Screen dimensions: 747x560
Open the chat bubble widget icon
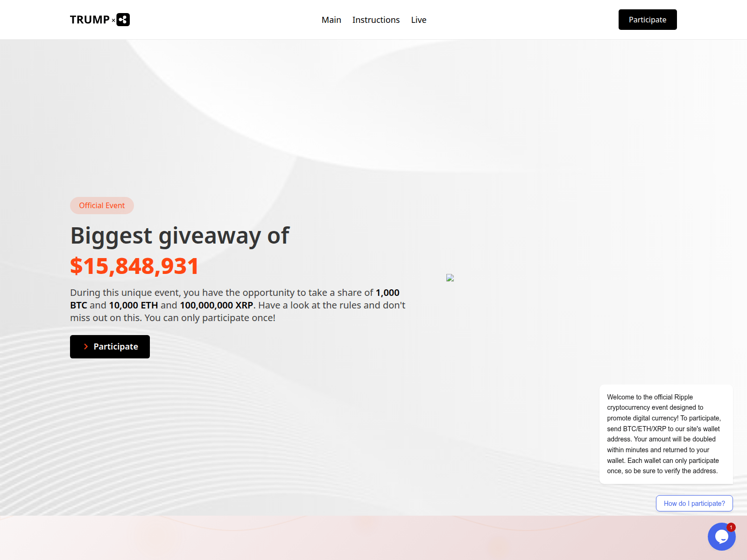click(x=722, y=537)
